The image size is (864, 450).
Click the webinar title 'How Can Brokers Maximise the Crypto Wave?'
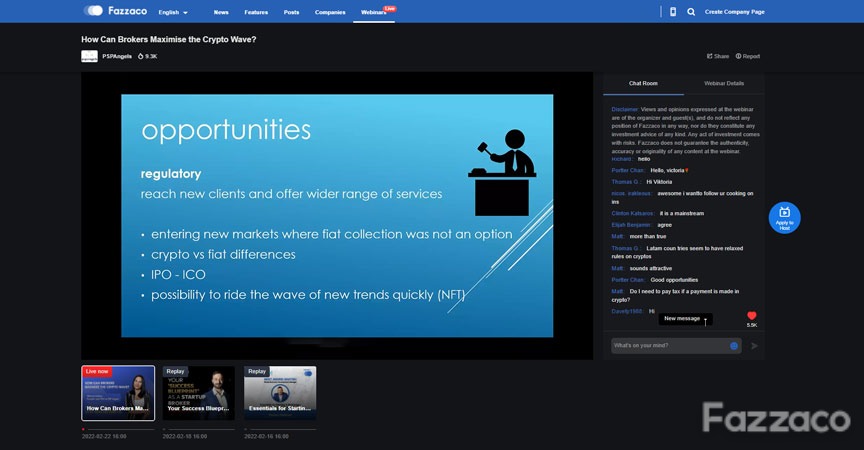coord(169,40)
